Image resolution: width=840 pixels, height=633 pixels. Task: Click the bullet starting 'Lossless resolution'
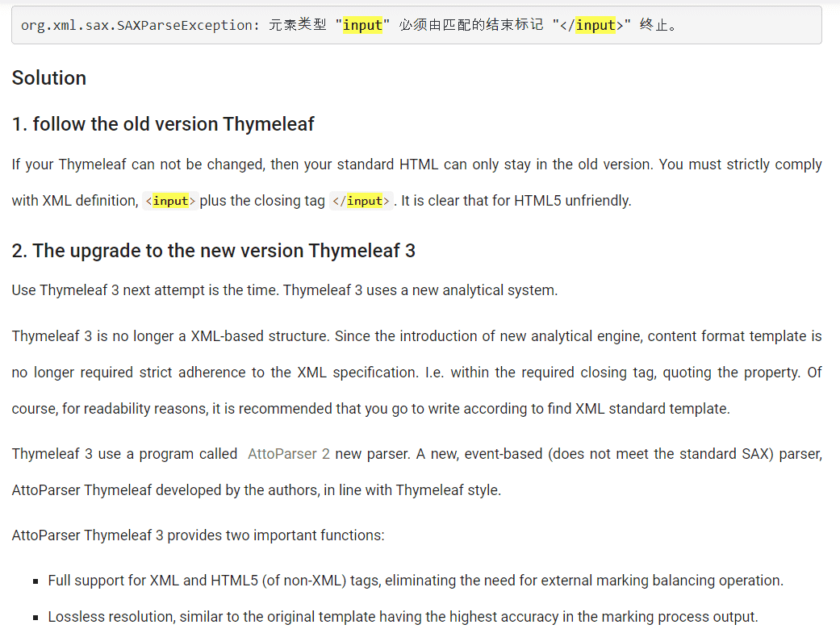pyautogui.click(x=403, y=617)
